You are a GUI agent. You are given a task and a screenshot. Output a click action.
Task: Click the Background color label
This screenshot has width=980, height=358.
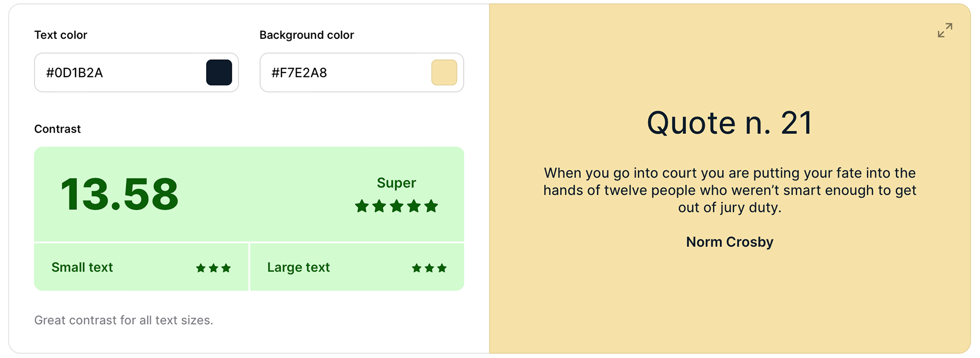pyautogui.click(x=307, y=35)
